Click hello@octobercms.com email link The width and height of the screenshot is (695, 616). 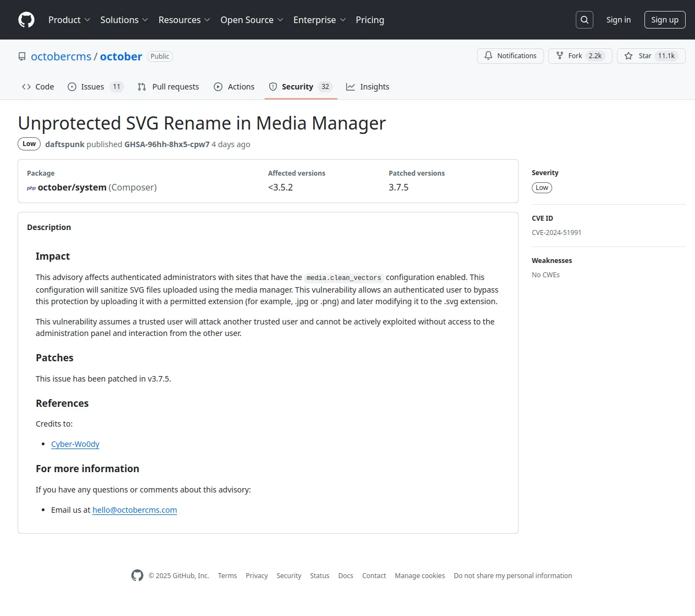(x=135, y=510)
